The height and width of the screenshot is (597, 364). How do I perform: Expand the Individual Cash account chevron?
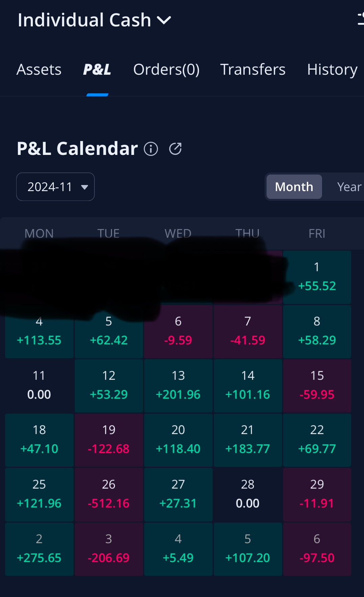[x=164, y=20]
